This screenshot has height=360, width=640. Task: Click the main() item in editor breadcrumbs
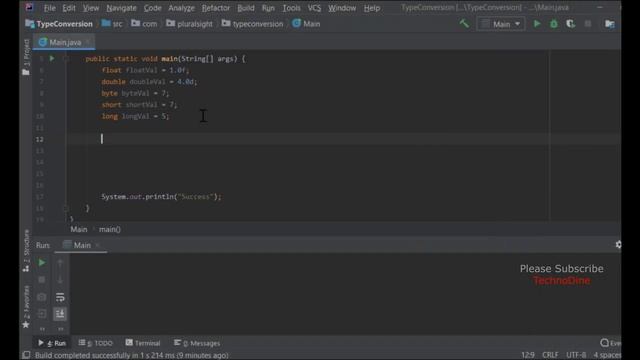[110, 229]
